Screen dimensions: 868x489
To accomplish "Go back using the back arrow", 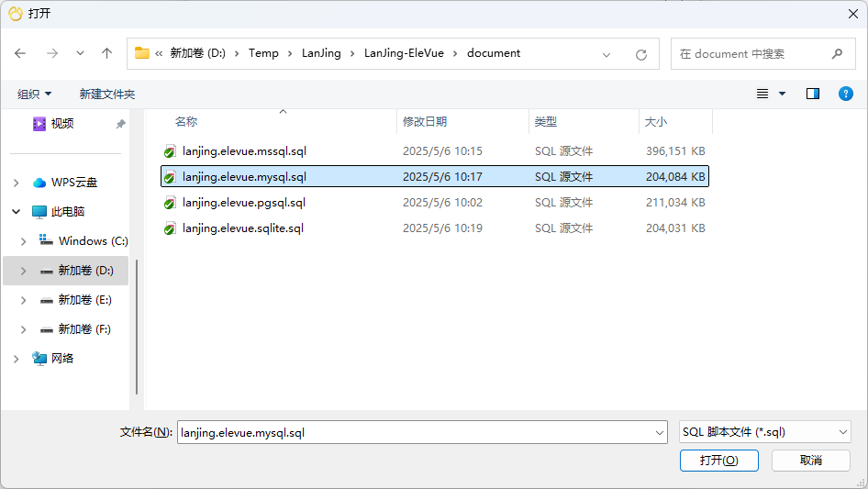I will [20, 53].
